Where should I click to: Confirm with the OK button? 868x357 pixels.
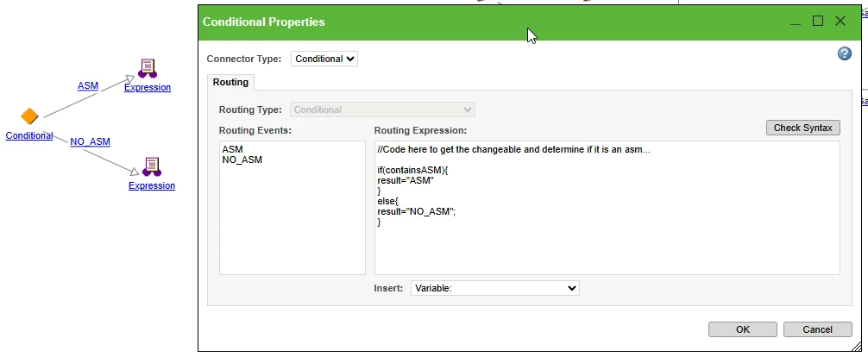click(x=742, y=329)
